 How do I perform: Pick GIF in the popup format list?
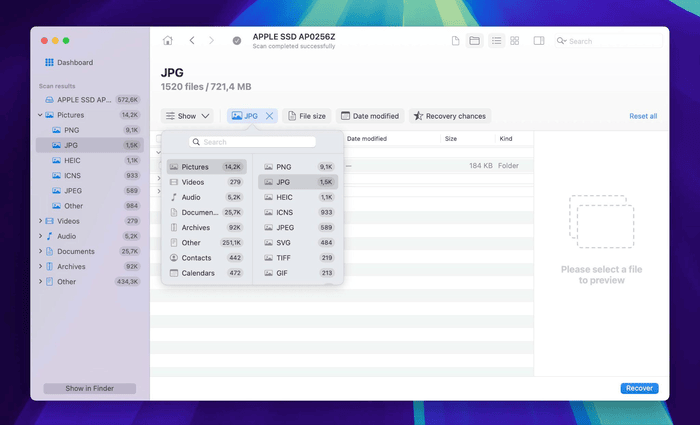click(298, 273)
